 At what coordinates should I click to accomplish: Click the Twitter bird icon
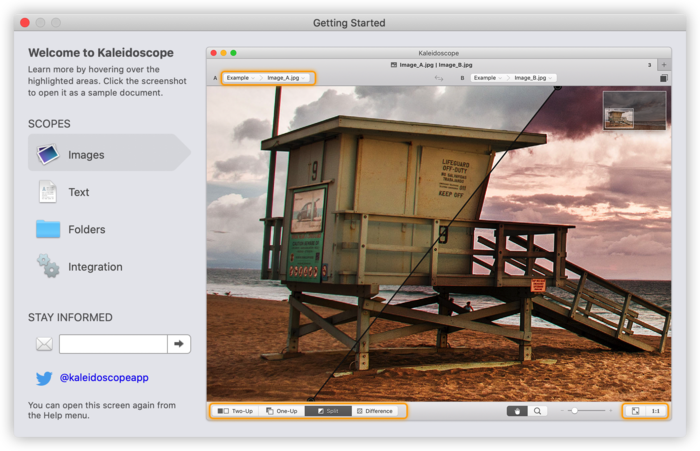click(x=44, y=378)
